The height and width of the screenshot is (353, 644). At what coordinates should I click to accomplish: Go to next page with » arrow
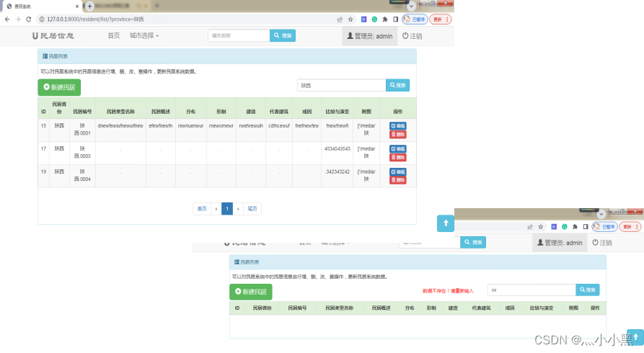click(x=238, y=209)
